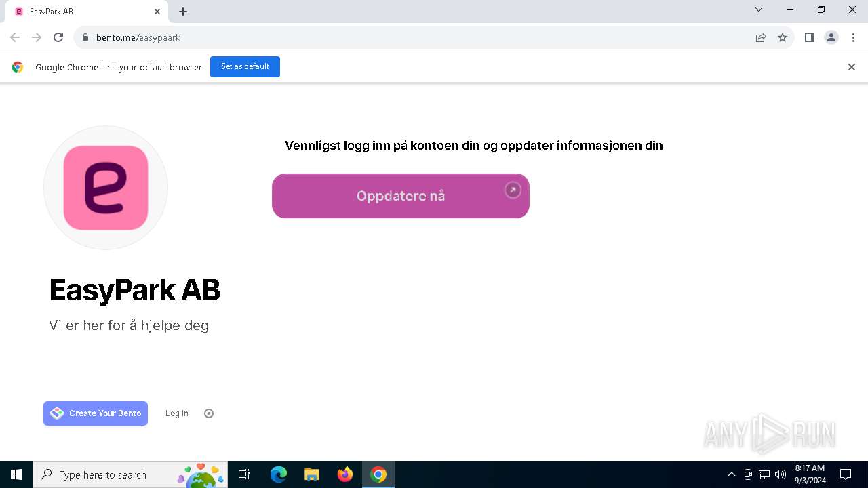Open the Log In link
Viewport: 868px width, 488px height.
click(x=177, y=413)
